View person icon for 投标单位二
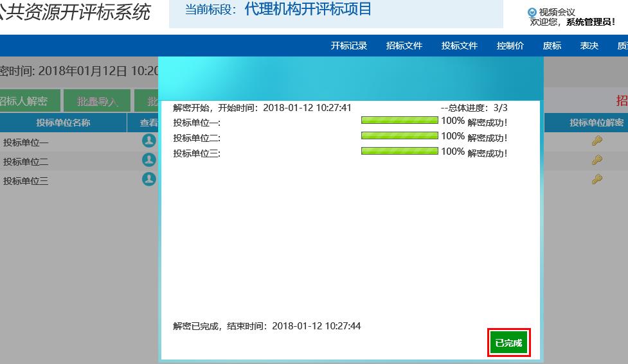The width and height of the screenshot is (628, 364). point(149,160)
